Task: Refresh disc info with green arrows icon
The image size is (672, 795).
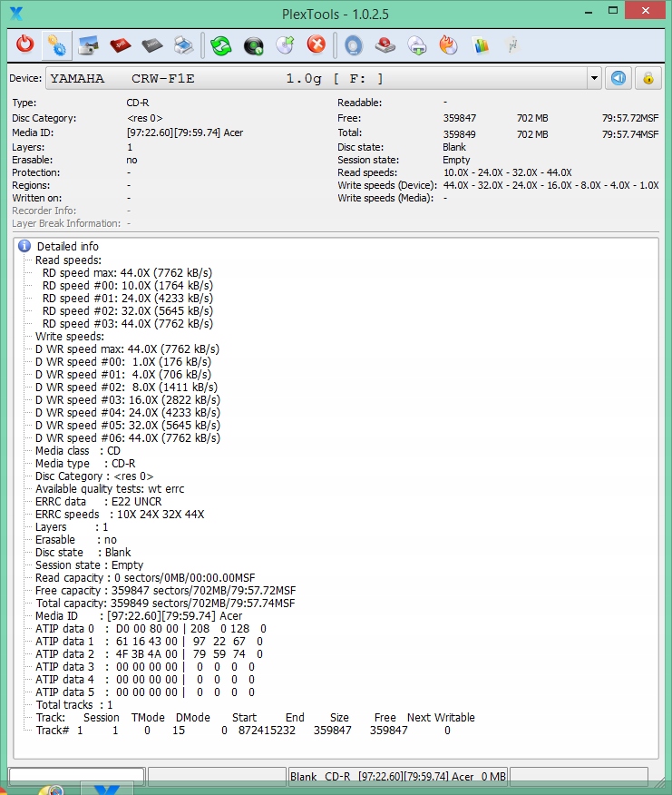Action: coord(221,45)
